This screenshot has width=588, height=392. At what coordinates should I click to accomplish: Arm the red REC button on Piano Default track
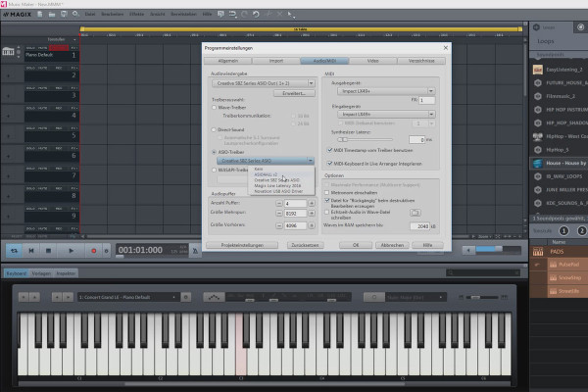[x=59, y=48]
